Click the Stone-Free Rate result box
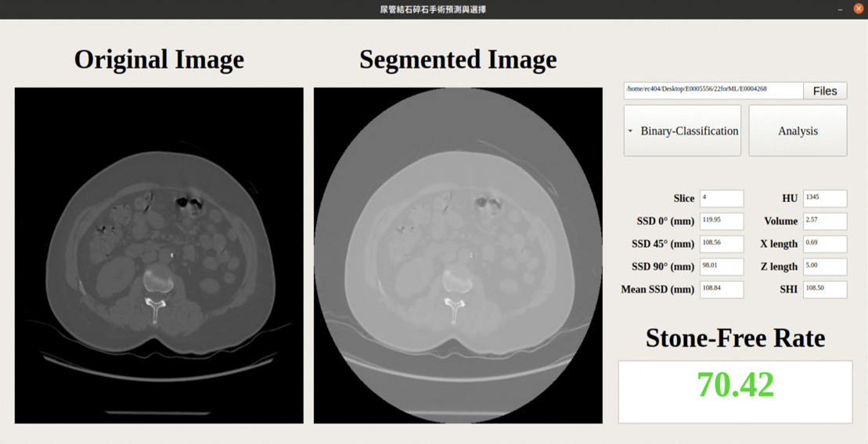868x444 pixels. 735,392
